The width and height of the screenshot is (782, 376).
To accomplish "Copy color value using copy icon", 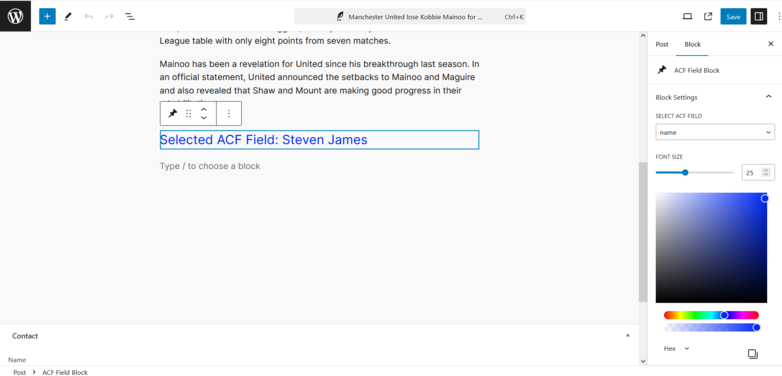I will [753, 354].
